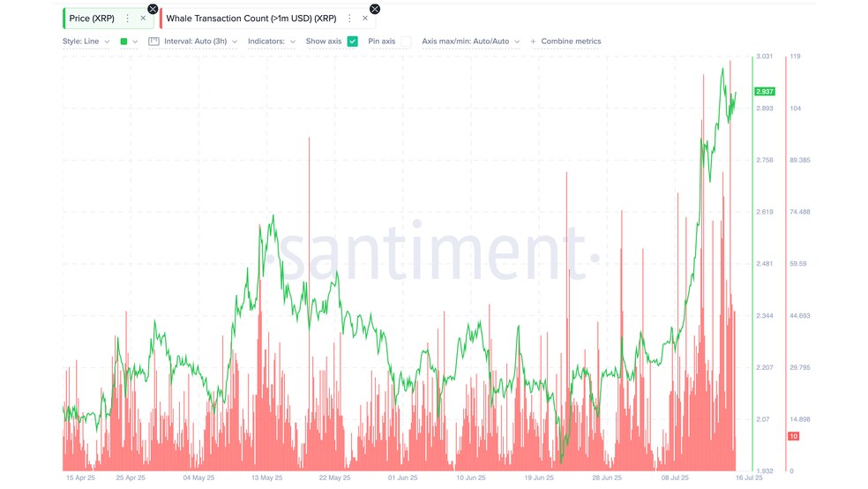Click the 1.932 price axis minimum value

click(765, 470)
